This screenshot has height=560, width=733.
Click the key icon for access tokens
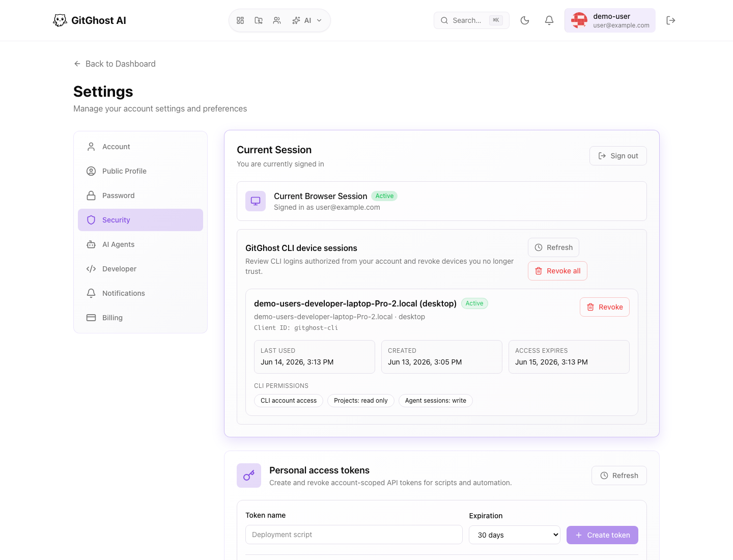(x=249, y=475)
